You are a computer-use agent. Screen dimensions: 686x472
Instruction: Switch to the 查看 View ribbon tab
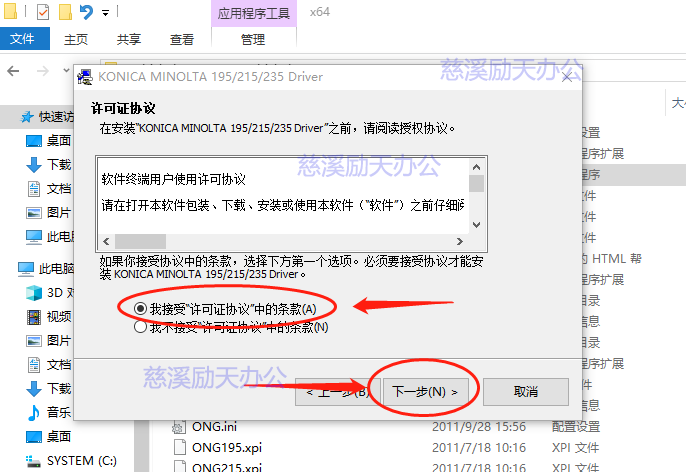(x=182, y=40)
